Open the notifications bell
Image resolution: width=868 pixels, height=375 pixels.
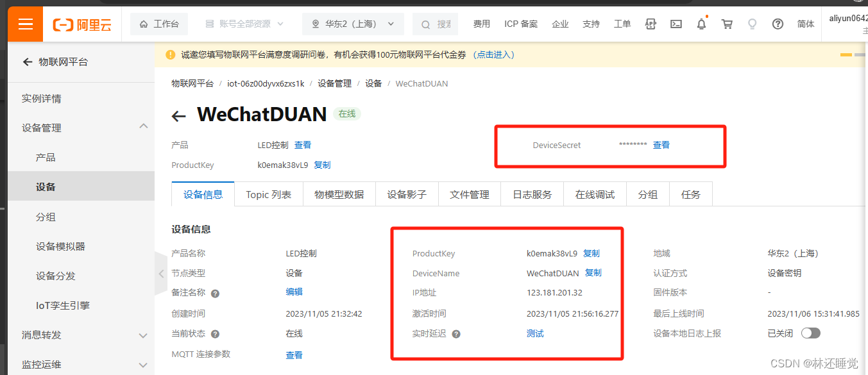702,24
